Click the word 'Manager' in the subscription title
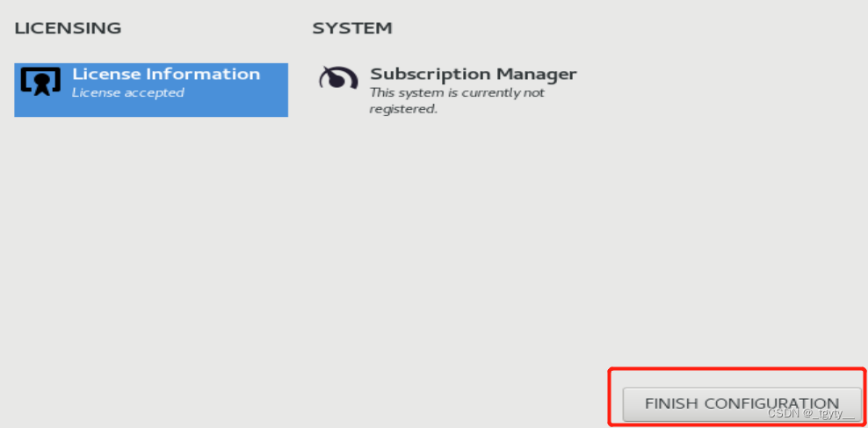Image resolution: width=868 pixels, height=428 pixels. [x=537, y=74]
